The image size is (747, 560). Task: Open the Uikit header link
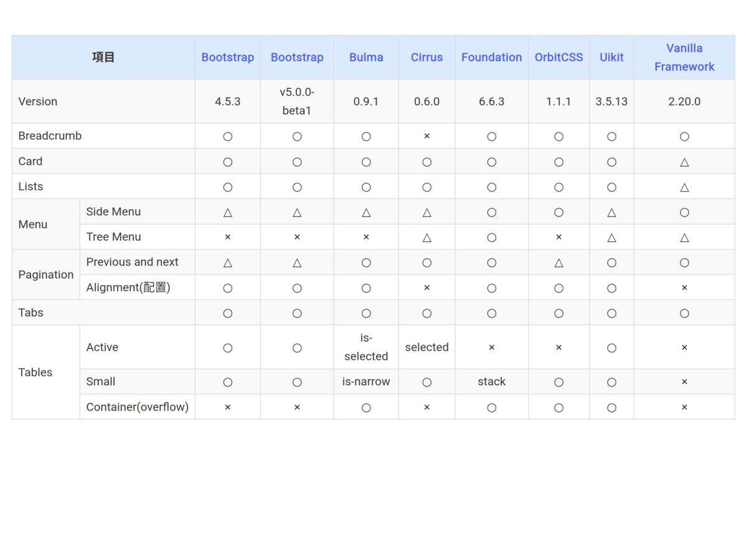point(612,57)
